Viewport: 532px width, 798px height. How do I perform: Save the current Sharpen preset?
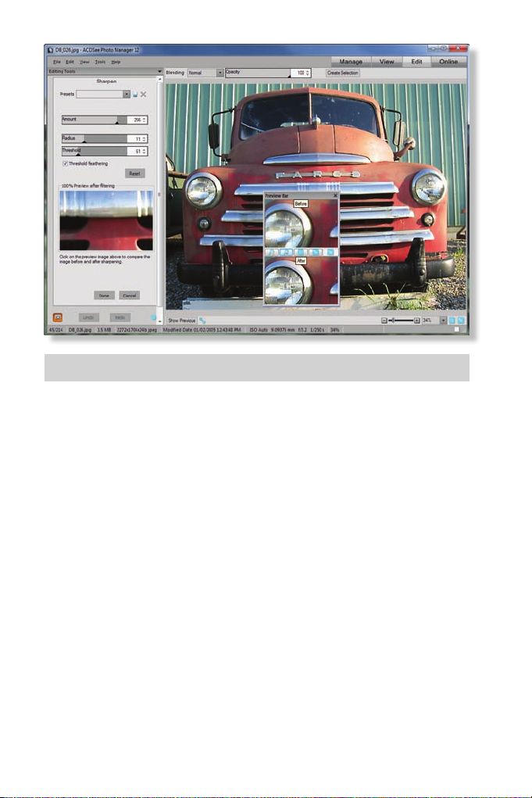135,95
